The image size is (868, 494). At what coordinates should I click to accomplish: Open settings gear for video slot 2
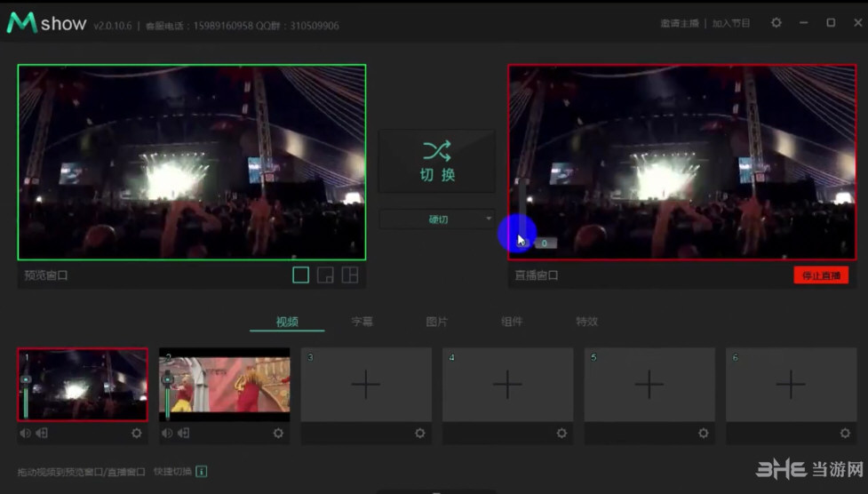coord(278,434)
